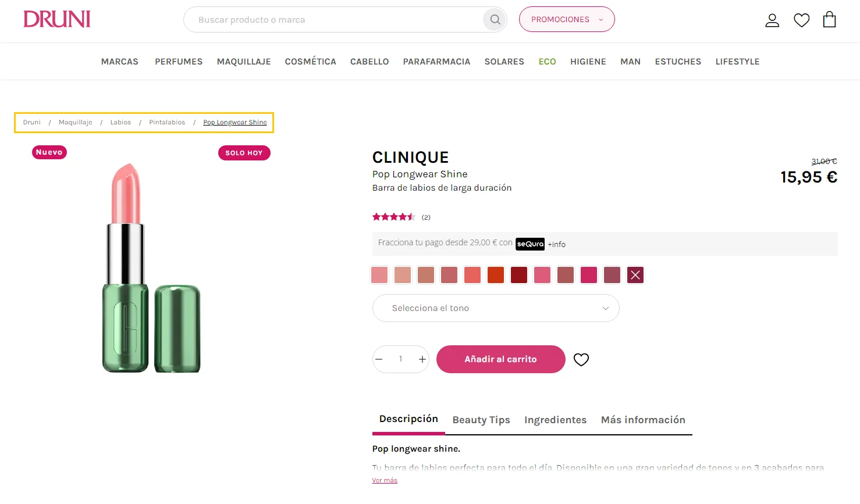Image resolution: width=860 pixels, height=504 pixels.
Task: Open the +info link next to seQura
Action: (556, 244)
